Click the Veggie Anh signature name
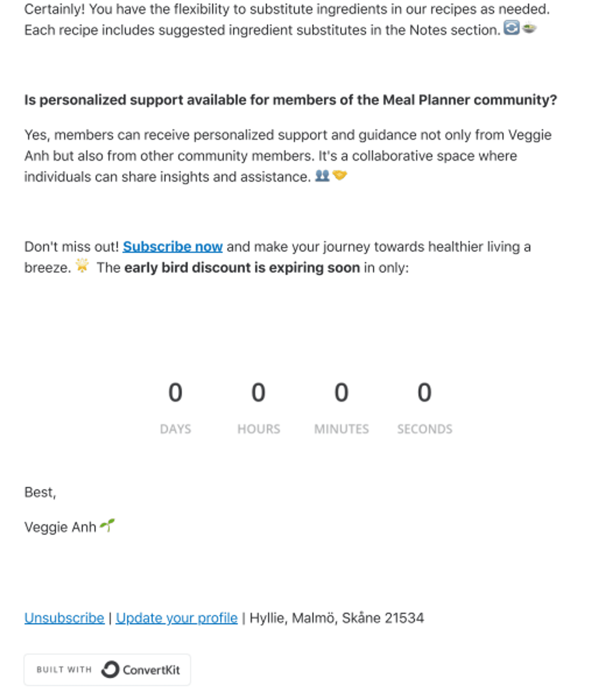Viewport: 599px width, 700px height. pyautogui.click(x=60, y=527)
